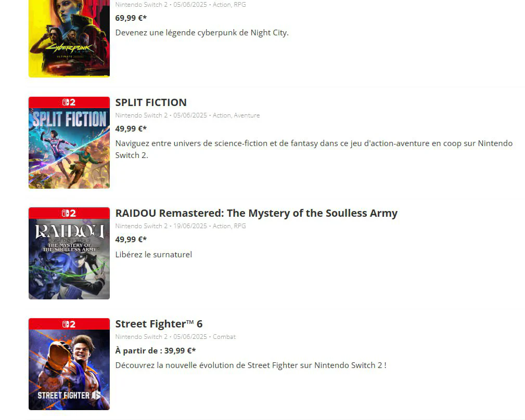Click the 69,99 € Cyberpunk price

pos(131,18)
